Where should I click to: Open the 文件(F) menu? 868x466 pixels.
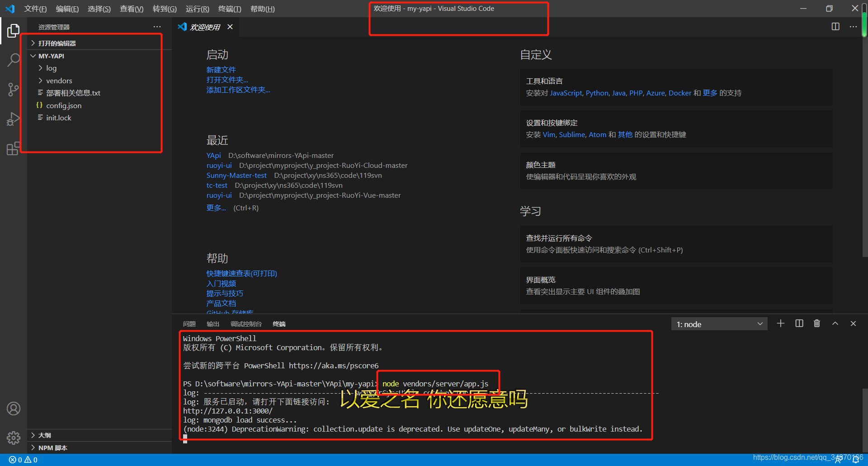pos(35,9)
